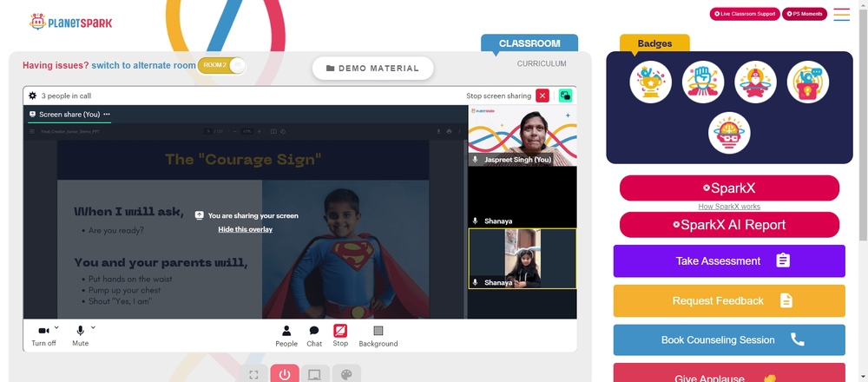Click the shared PDF zoom-in plus icon

tap(259, 131)
